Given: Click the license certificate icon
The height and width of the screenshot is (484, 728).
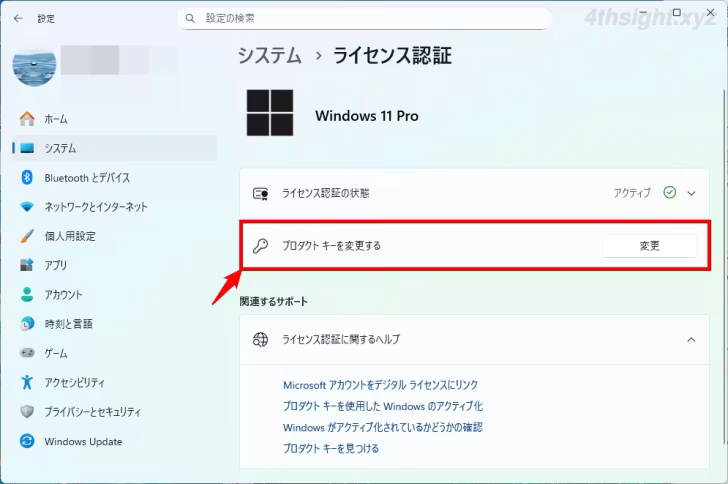Looking at the screenshot, I should [260, 193].
